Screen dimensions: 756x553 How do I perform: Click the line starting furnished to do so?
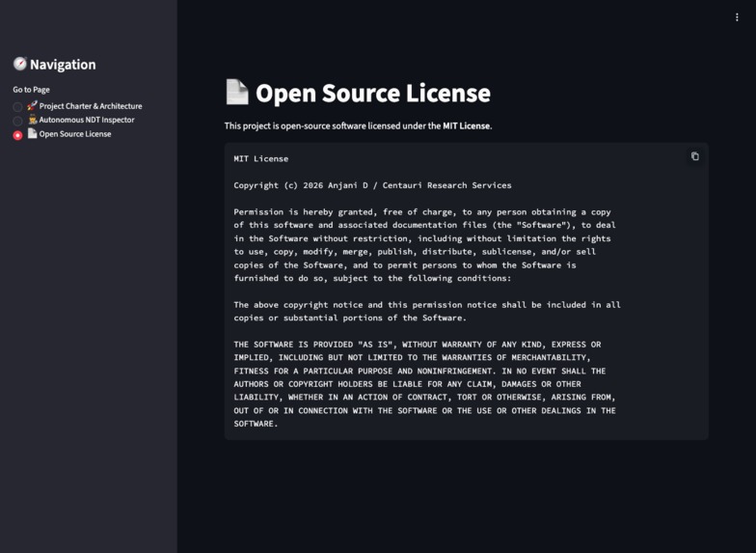pos(372,278)
